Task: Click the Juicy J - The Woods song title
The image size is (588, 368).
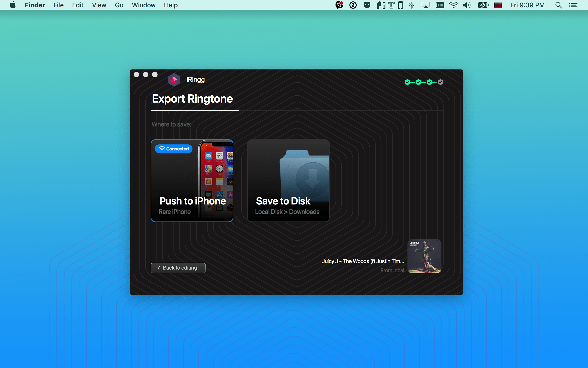Action: point(363,261)
